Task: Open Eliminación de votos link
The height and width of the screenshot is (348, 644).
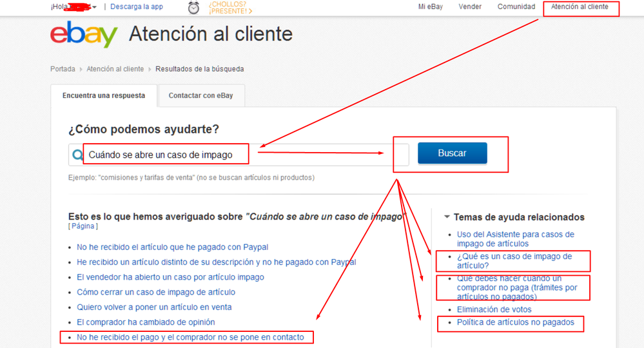Action: [x=494, y=309]
